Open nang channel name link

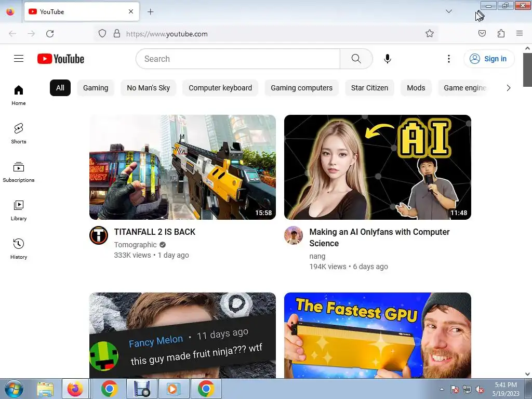[x=317, y=256]
